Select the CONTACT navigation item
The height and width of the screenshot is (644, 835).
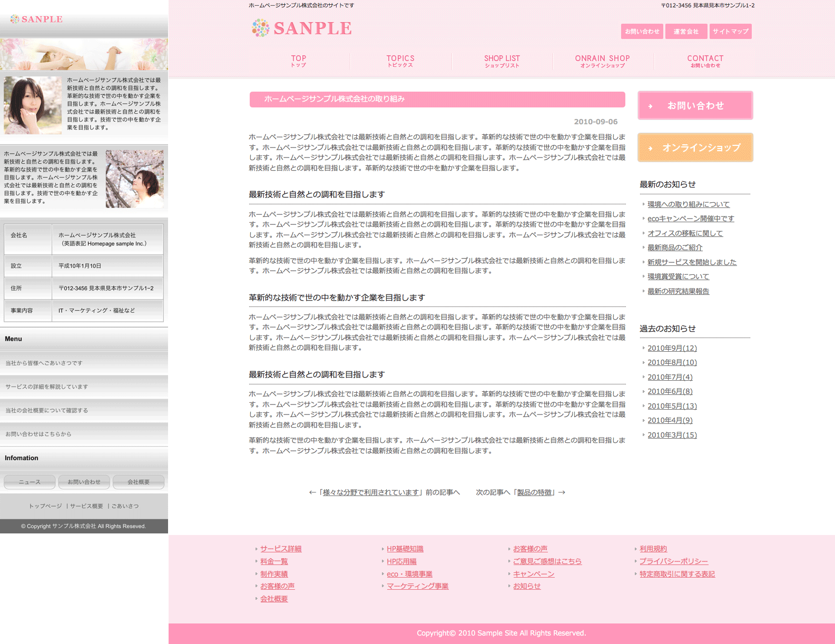(705, 61)
